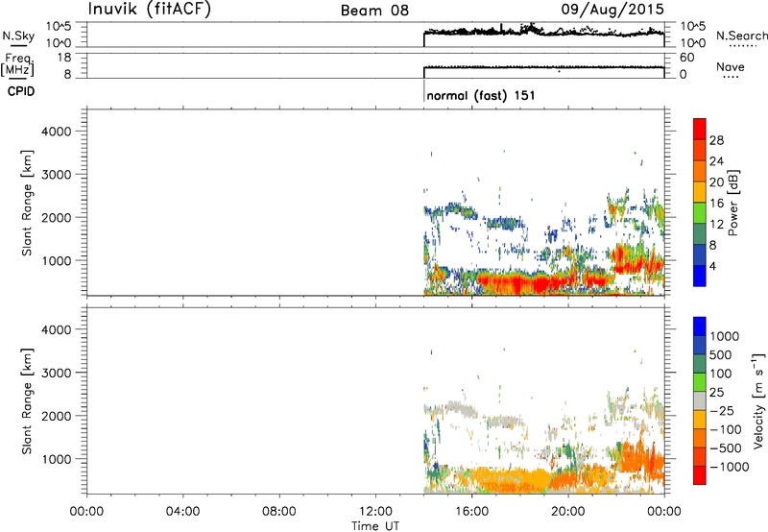The height and width of the screenshot is (532, 768).
Task: Click the '-1000' Velocity colorbar tick label
Action: coord(729,467)
